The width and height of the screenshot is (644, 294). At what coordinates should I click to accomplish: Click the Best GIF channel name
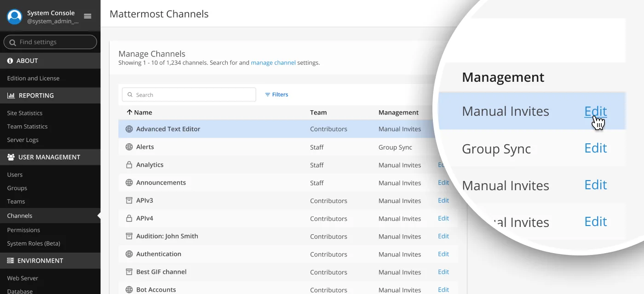coord(161,272)
